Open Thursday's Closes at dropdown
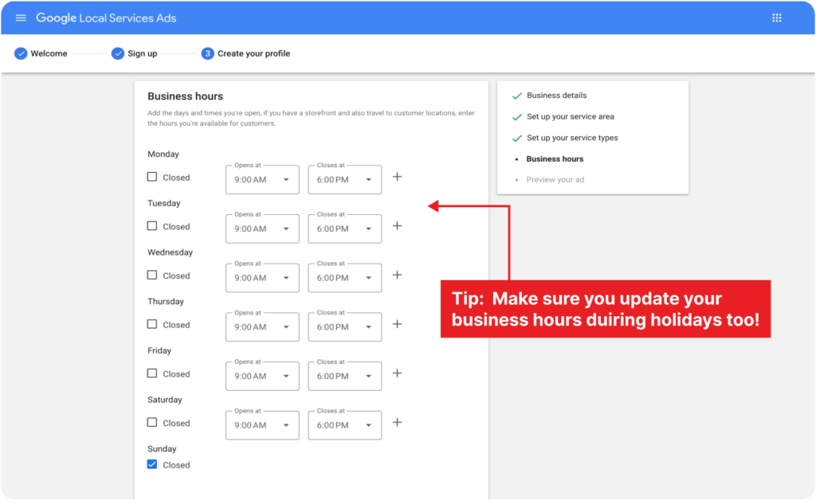This screenshot has height=504, width=816. click(344, 326)
